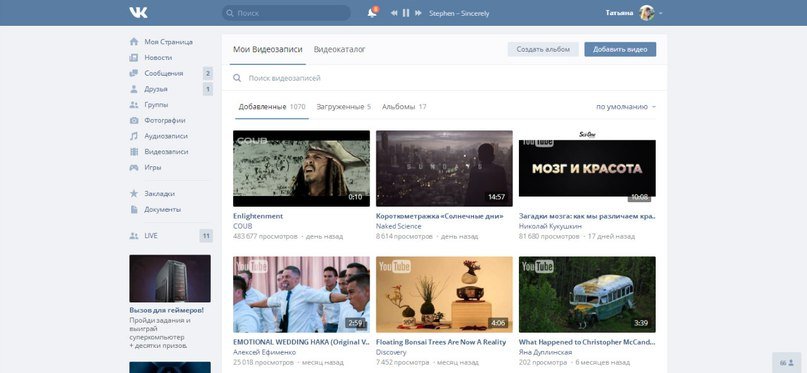This screenshot has width=807, height=373.
Task: Click the Яна Дуплинская author link
Action: pos(546,352)
